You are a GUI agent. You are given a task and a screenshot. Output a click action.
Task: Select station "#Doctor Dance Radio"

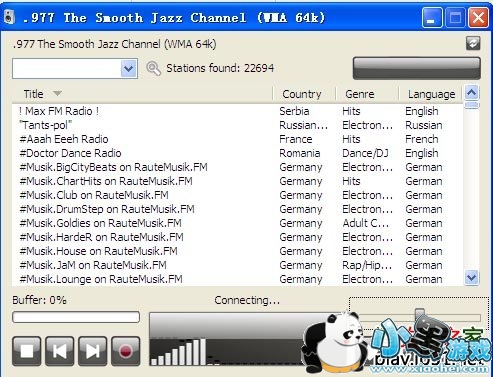click(x=237, y=153)
